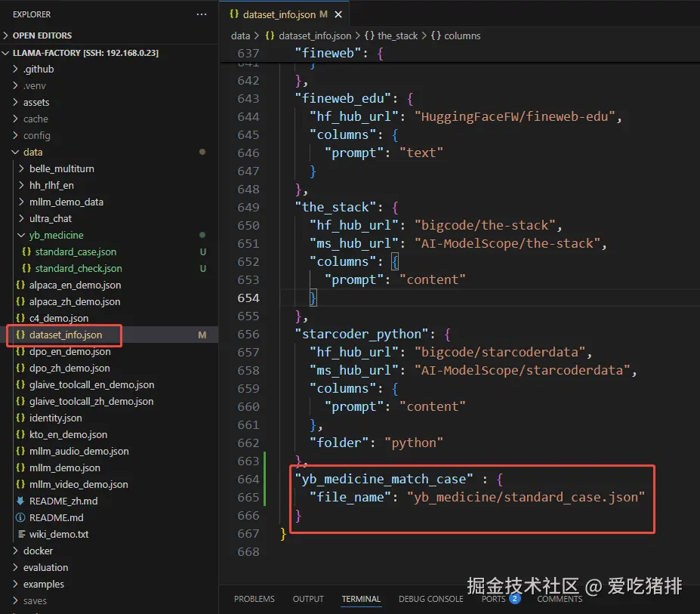Open identity.json file

pyautogui.click(x=55, y=418)
